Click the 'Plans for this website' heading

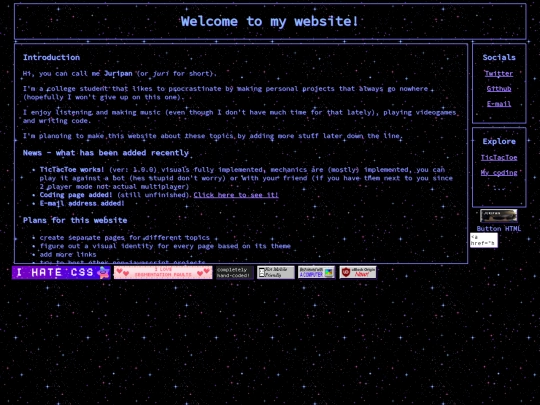click(x=75, y=220)
